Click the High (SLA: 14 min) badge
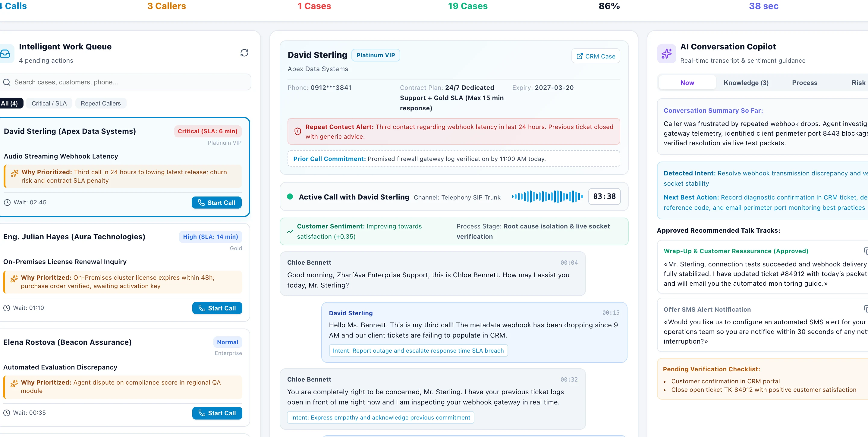 [210, 237]
